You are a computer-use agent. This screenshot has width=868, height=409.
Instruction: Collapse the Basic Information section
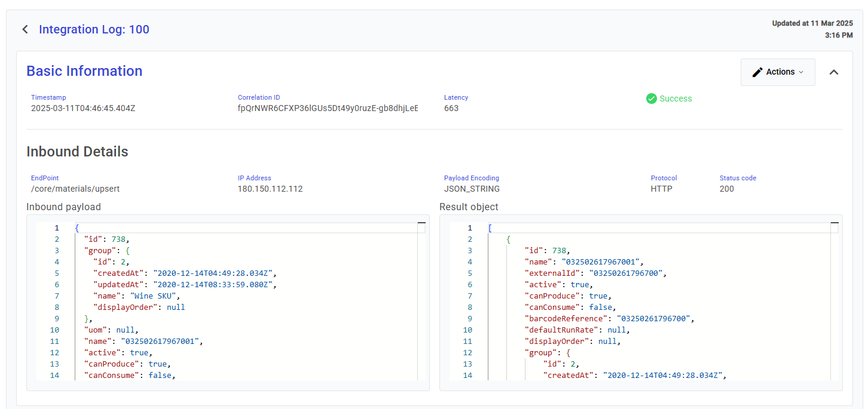(833, 72)
